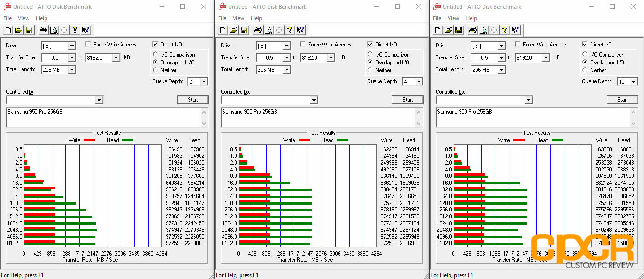Click the Start button in the Queue Depth 10 window
This screenshot has width=644, height=279.
(x=622, y=100)
